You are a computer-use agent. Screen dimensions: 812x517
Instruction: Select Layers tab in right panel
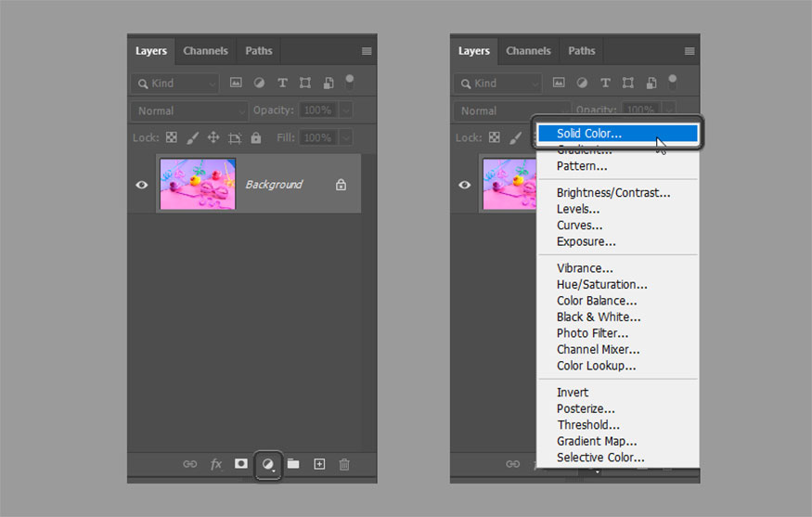pos(474,51)
